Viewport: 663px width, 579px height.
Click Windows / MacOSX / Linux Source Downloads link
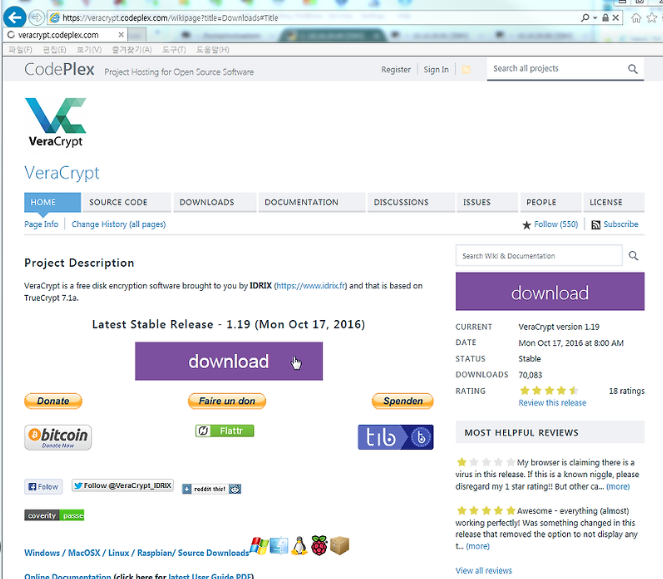tap(137, 553)
